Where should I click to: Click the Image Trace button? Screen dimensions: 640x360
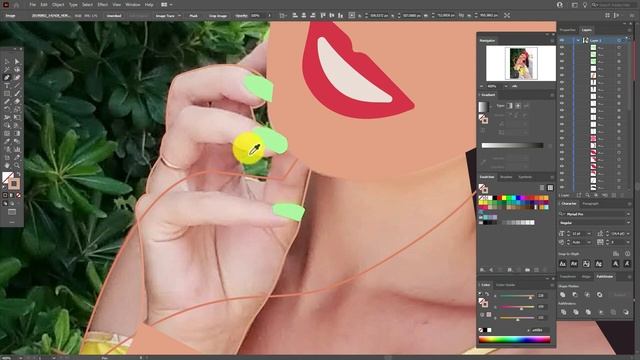(165, 16)
